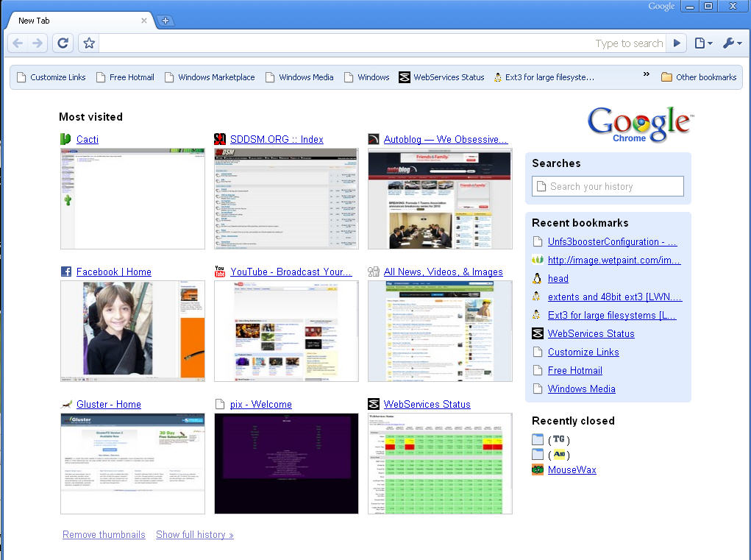Screen dimensions: 751x560
Task: Open WebServices Status from the bookmarks bar
Action: [441, 77]
